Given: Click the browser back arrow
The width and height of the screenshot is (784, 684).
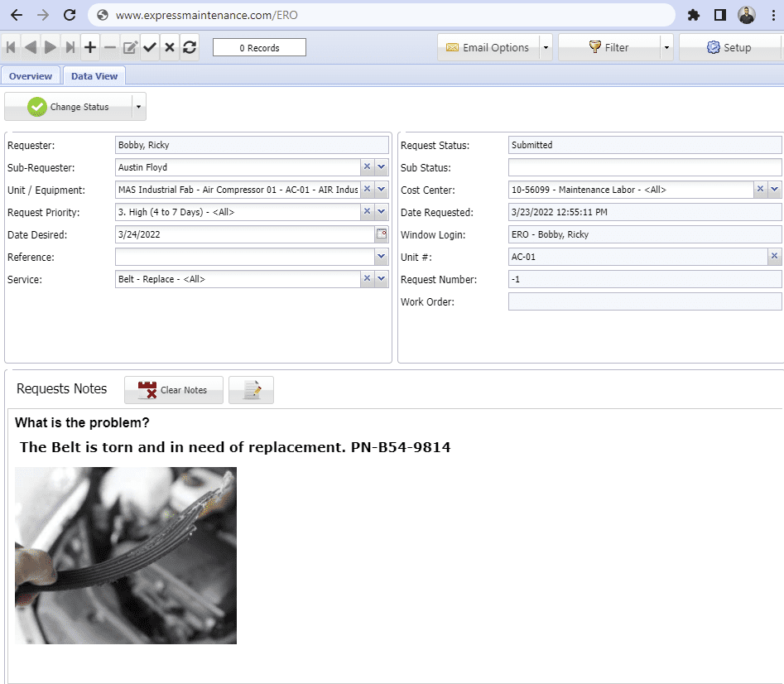Looking at the screenshot, I should (x=17, y=15).
